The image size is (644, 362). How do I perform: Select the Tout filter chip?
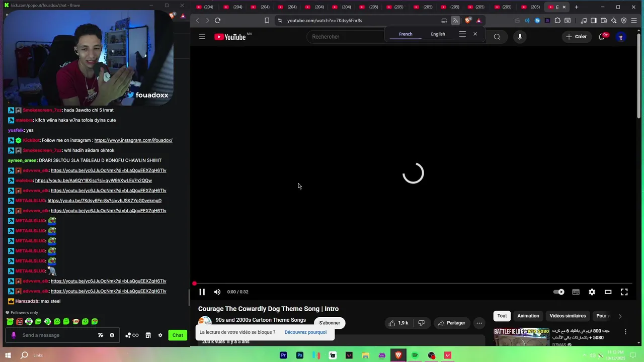click(502, 316)
